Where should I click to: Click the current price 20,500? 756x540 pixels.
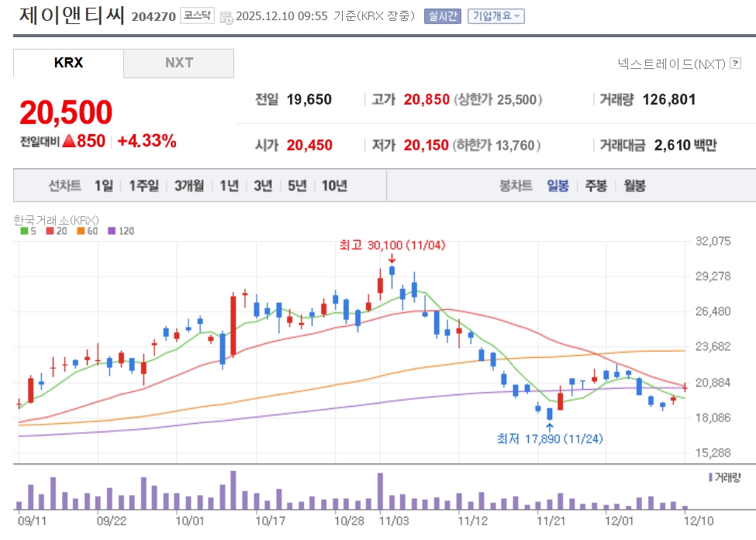point(66,112)
